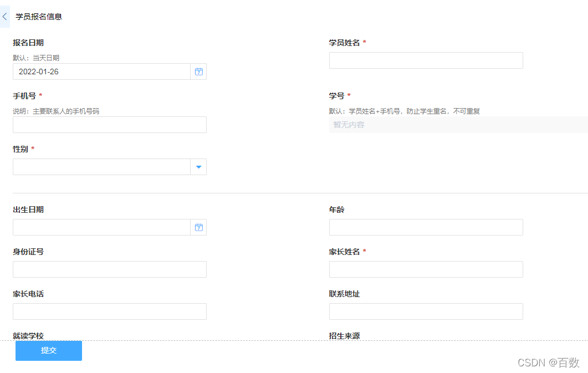Viewport: 588px width, 373px height.
Task: Click the 默认：当天日期 hint text
Action: (36, 58)
